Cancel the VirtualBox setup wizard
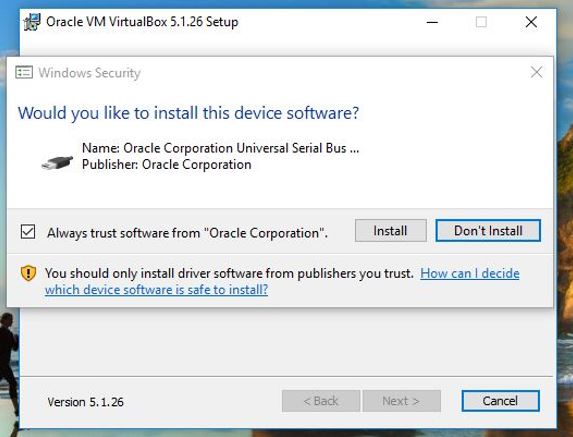 click(x=500, y=401)
